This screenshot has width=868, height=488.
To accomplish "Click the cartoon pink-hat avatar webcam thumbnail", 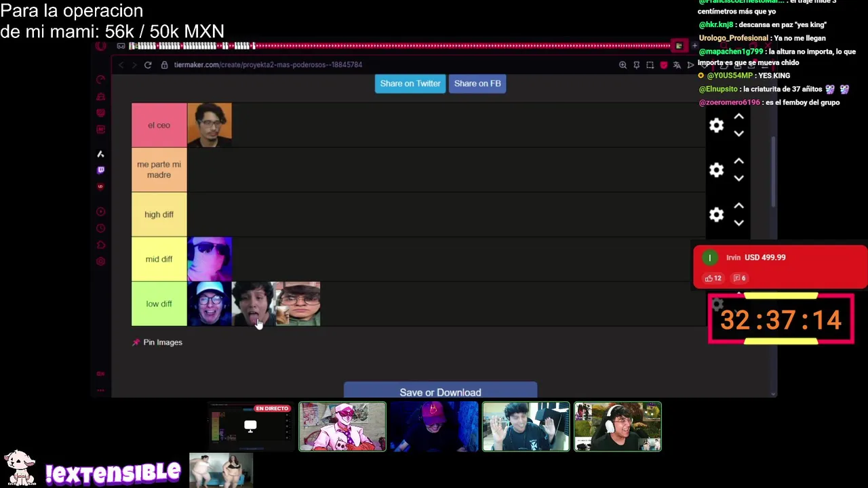I will click(342, 427).
